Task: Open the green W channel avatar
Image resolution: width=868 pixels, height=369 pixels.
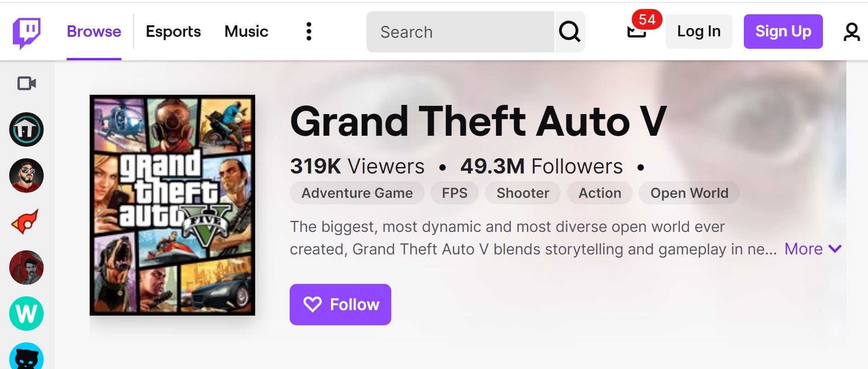Action: coord(26,314)
